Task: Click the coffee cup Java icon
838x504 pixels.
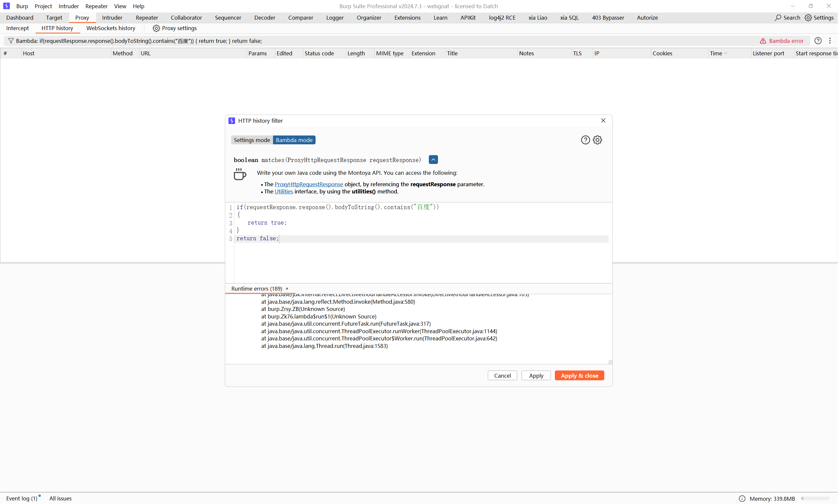Action: click(240, 174)
